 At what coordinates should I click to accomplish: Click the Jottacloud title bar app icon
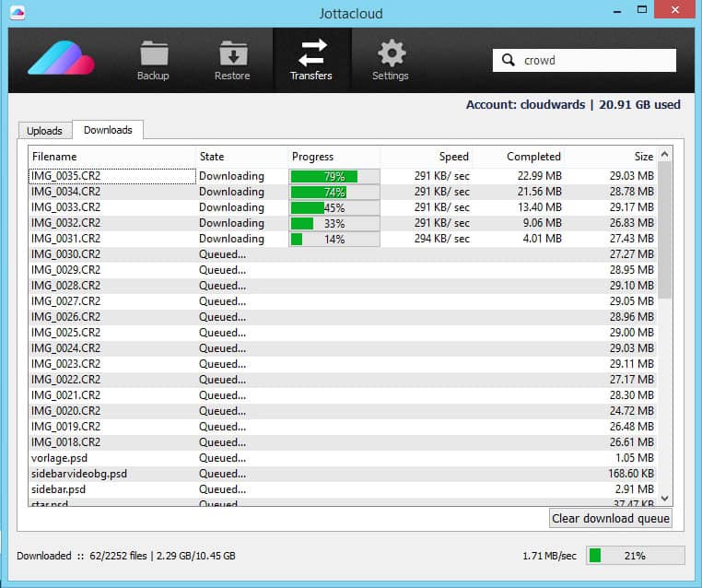point(17,12)
